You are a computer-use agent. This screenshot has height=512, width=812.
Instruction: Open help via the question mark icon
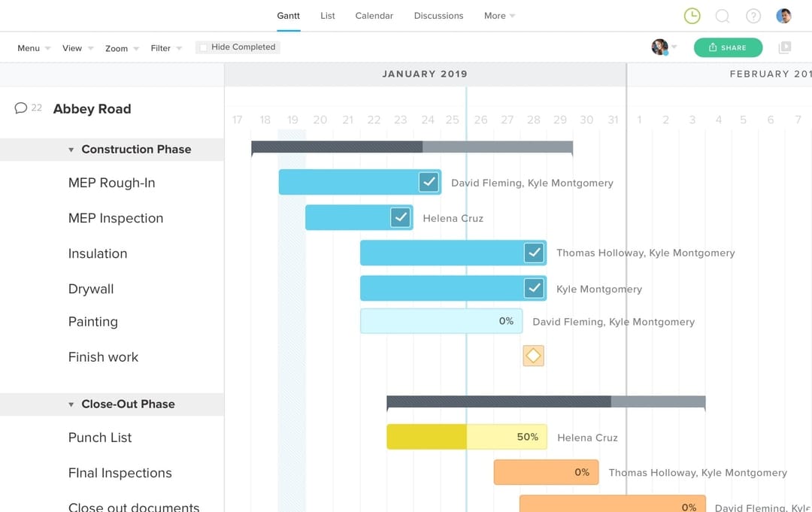tap(753, 15)
